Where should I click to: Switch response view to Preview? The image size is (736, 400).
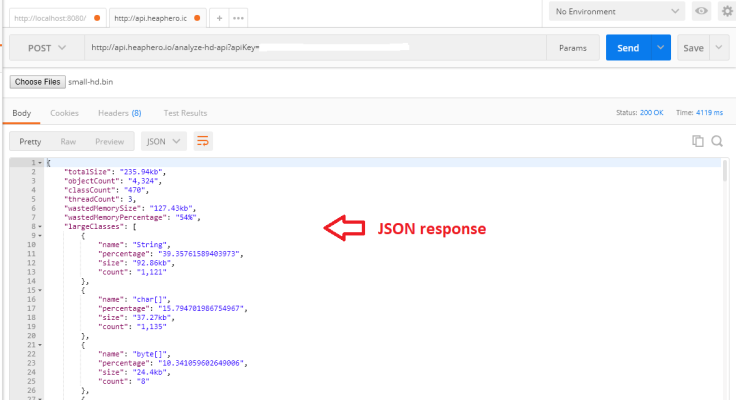click(109, 141)
